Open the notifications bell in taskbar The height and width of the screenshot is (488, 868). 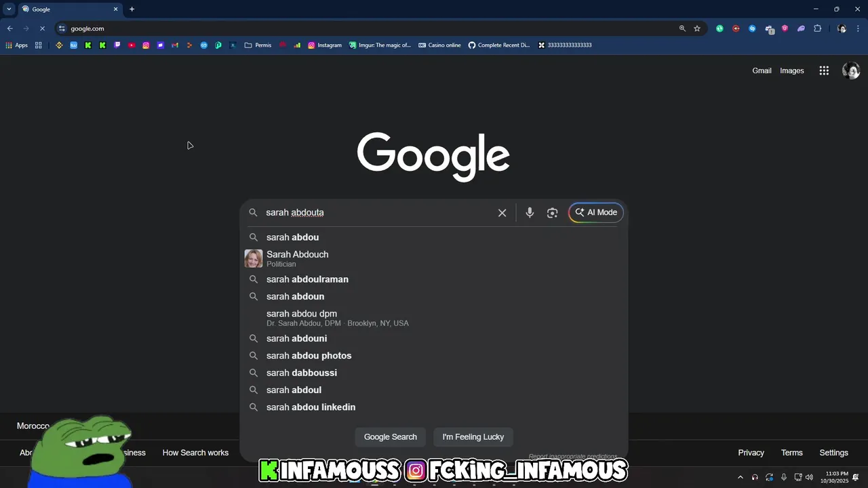coord(856,477)
